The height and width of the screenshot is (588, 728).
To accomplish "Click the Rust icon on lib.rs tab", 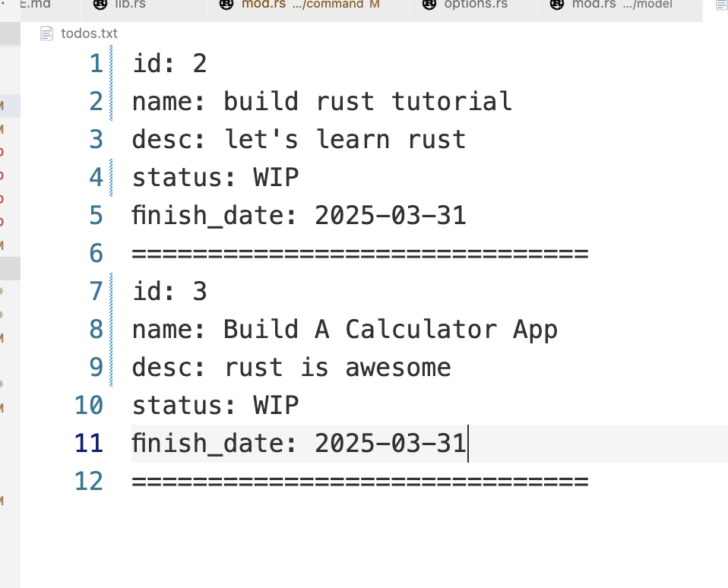I will (100, 5).
